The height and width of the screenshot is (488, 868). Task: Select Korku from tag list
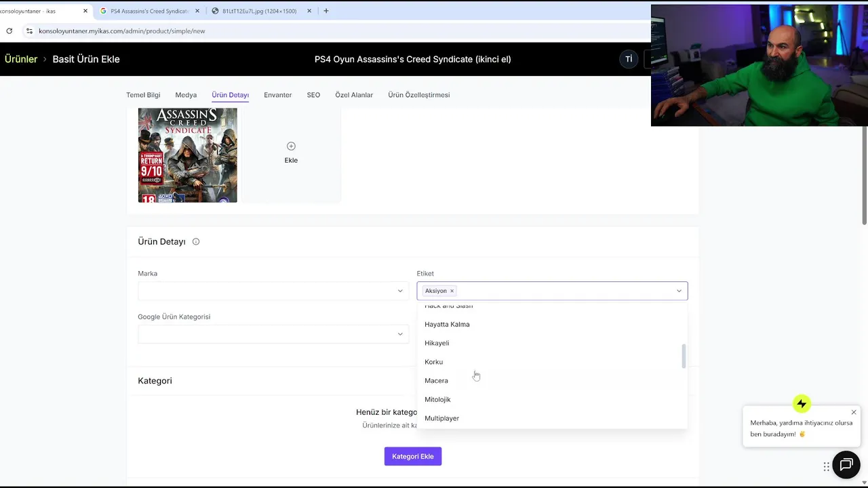pos(552,362)
